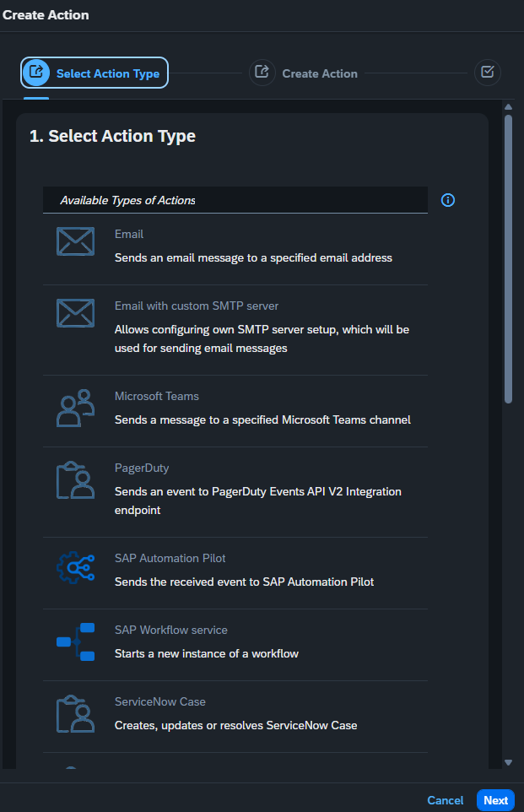Screen dimensions: 524x812
Task: Cancel the Create Action dialog
Action: [446, 800]
